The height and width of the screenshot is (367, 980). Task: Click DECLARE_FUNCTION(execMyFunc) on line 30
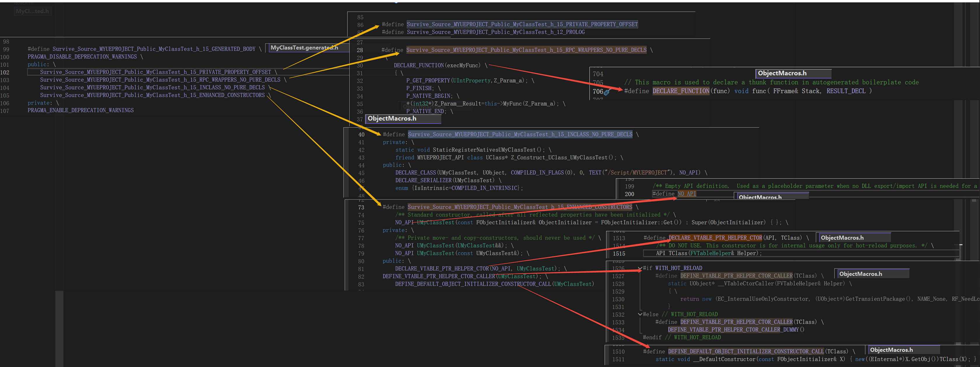pyautogui.click(x=437, y=65)
